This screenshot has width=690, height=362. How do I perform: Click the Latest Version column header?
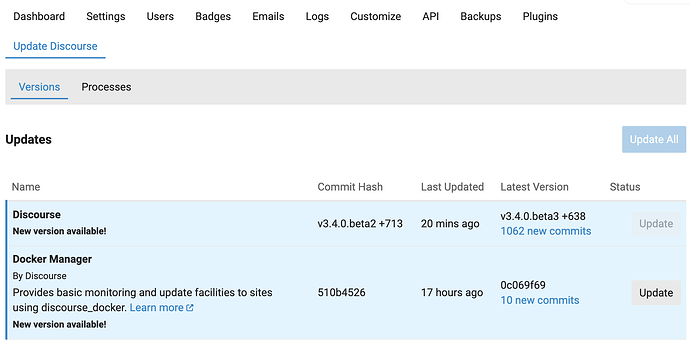tap(534, 187)
